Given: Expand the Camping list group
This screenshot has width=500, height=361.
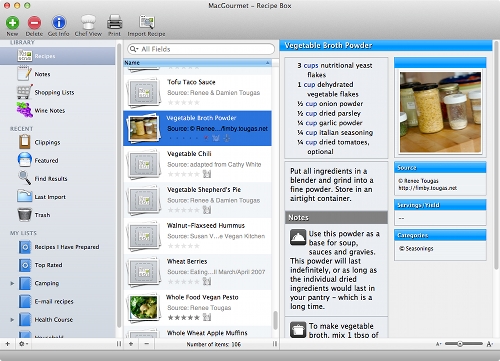Looking at the screenshot, I should 12,283.
